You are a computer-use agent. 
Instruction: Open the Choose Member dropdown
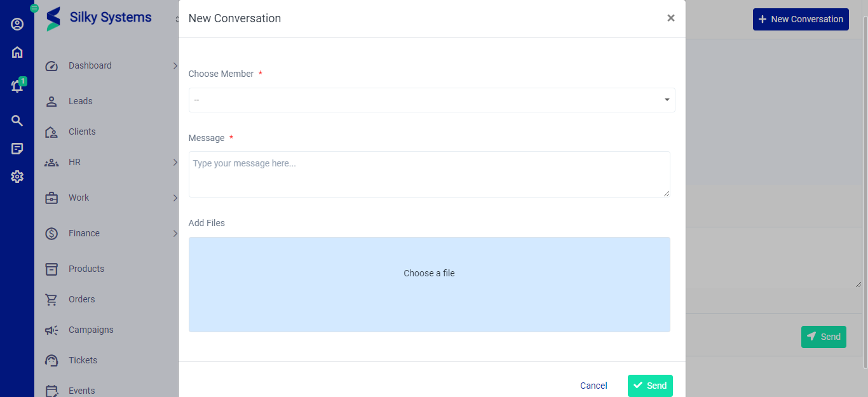(432, 100)
